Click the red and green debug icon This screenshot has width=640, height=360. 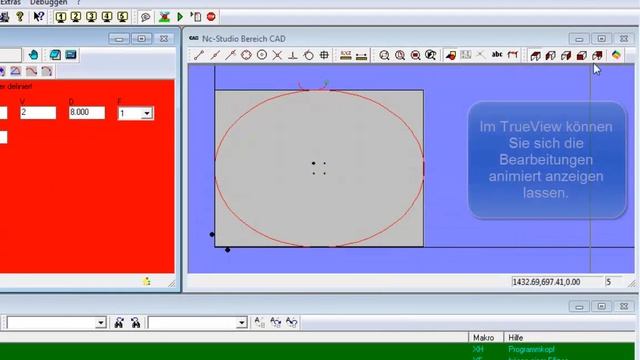point(164,17)
